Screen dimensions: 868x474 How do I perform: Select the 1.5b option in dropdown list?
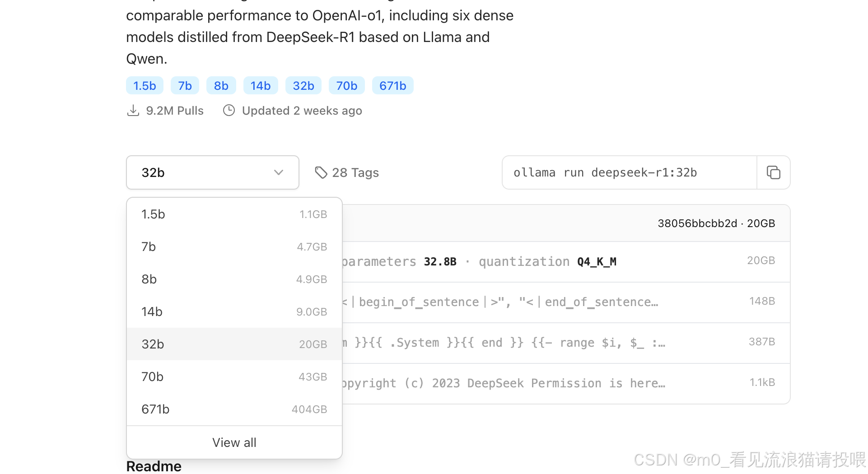click(x=234, y=214)
